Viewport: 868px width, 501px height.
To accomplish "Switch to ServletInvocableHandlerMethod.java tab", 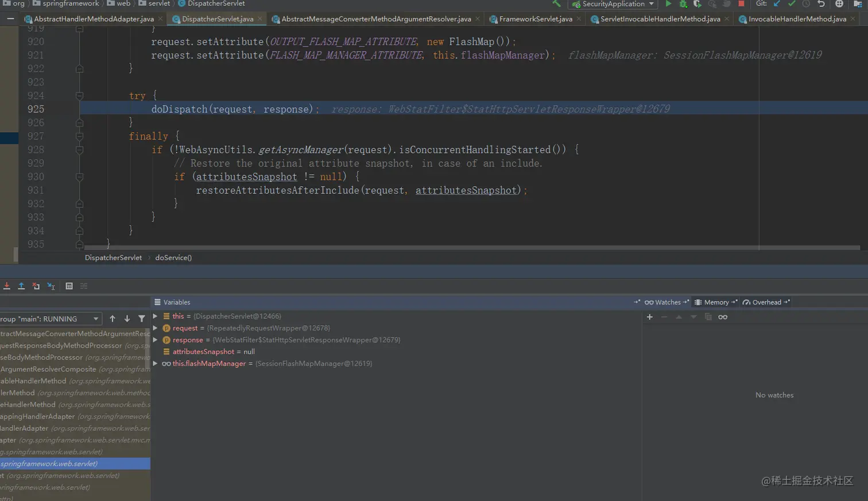I will tap(660, 19).
